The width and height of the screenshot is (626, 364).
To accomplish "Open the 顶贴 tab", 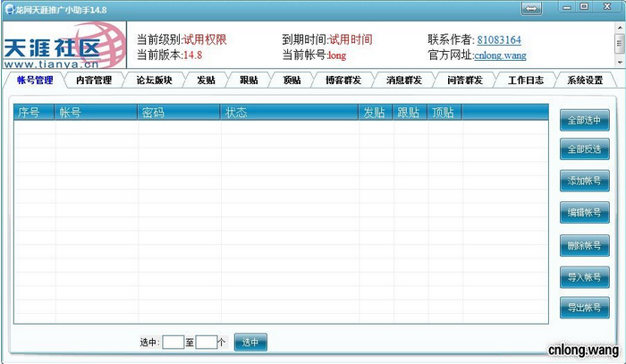I will tap(292, 80).
